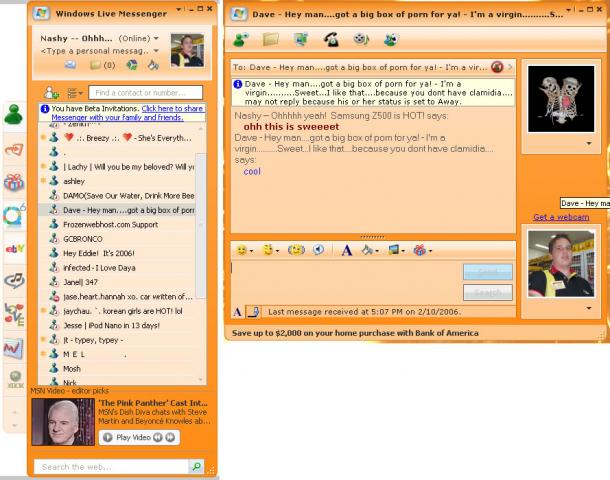Open my display picture options arrow
The width and height of the screenshot is (610, 480).
click(589, 308)
